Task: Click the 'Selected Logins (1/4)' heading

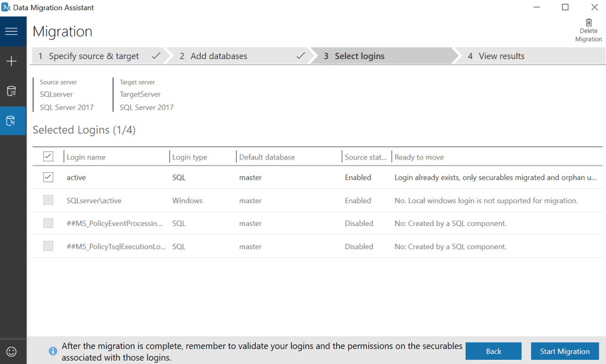Action: tap(84, 130)
